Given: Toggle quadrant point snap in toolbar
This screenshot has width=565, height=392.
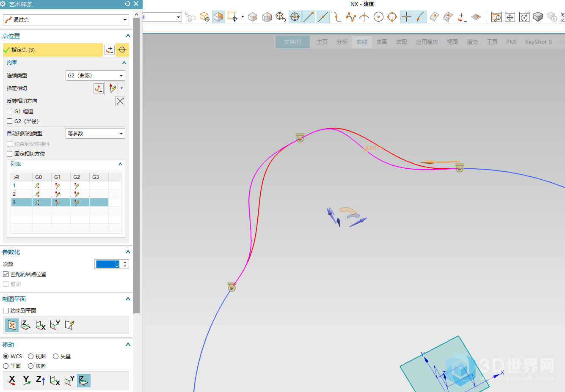Looking at the screenshot, I should pos(392,17).
